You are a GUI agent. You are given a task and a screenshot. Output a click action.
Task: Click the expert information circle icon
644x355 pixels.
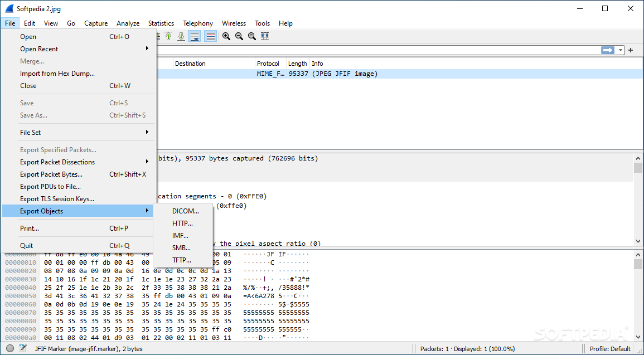pyautogui.click(x=10, y=348)
